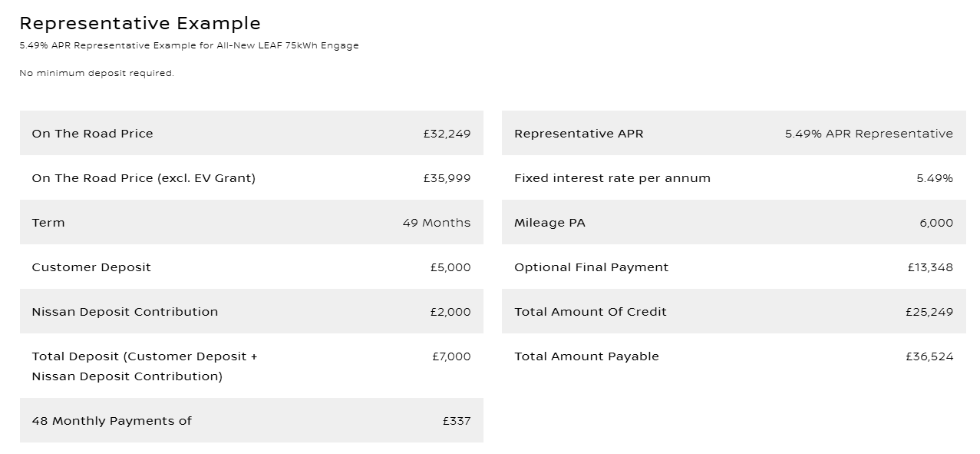Select the Mileage PA 6,000 value

[x=936, y=223]
